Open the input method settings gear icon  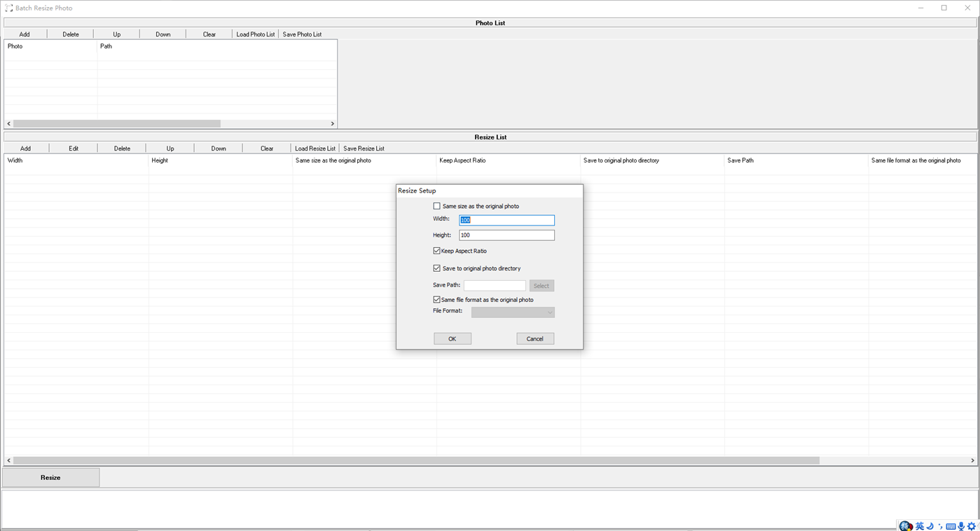point(972,525)
